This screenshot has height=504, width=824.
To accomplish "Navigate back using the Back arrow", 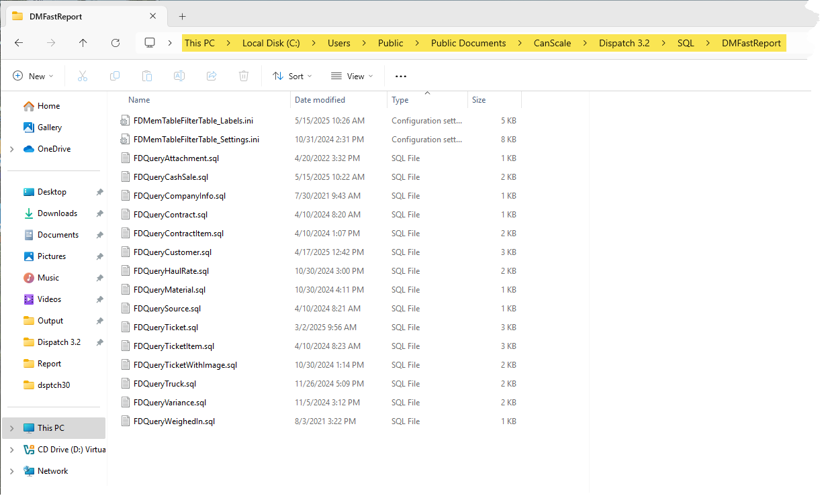I will [x=19, y=43].
